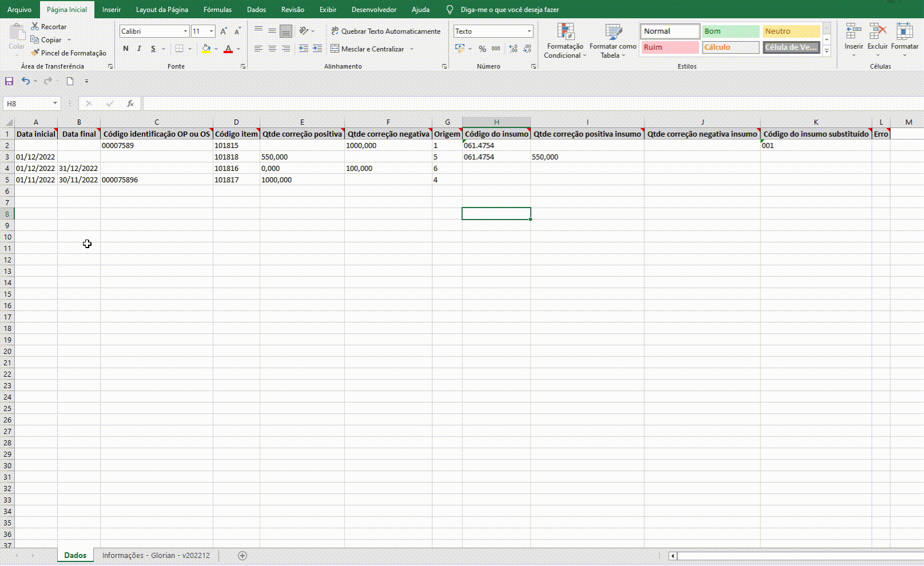Expand the Calibri font name dropdown
The width and height of the screenshot is (924, 566).
coord(185,31)
